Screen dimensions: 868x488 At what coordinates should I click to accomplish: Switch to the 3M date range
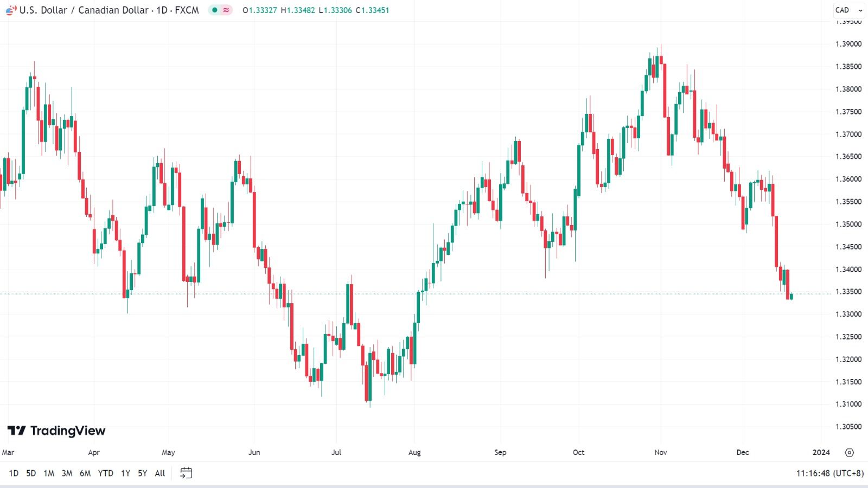(x=67, y=473)
